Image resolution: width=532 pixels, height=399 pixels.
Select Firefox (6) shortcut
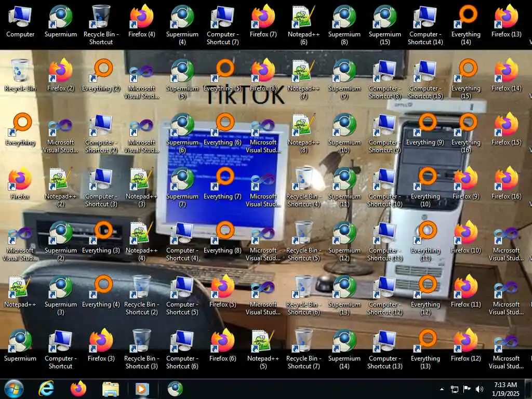click(x=222, y=345)
